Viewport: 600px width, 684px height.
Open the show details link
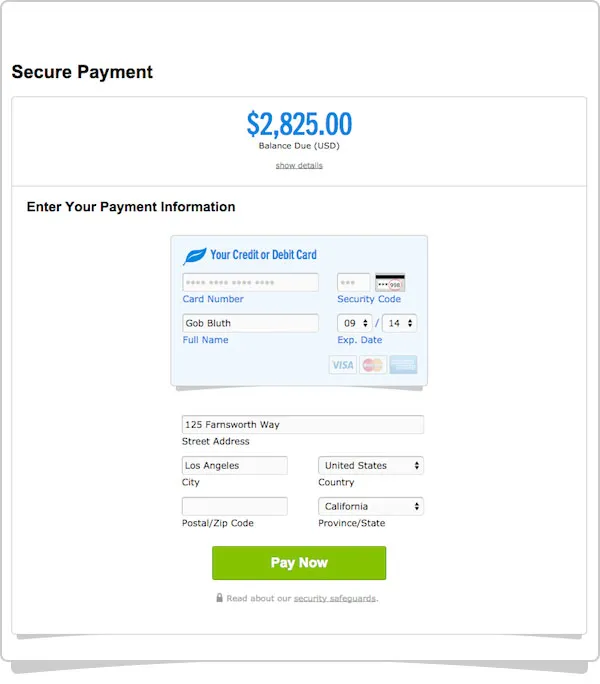299,165
